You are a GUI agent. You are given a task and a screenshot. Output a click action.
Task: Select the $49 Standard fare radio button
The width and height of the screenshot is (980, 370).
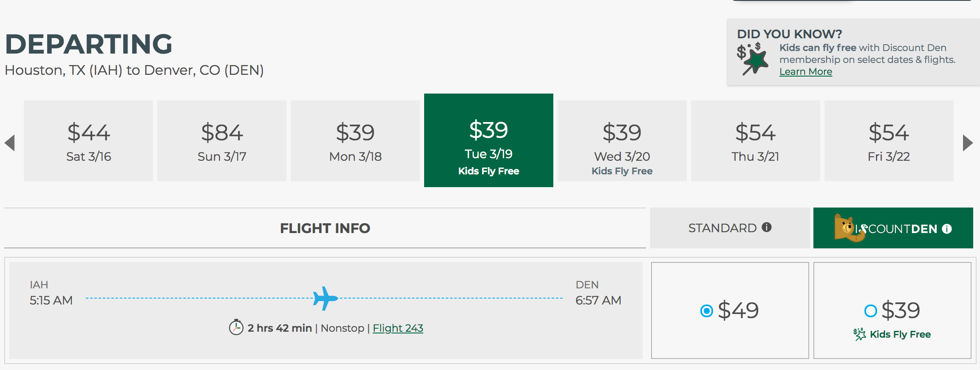pyautogui.click(x=706, y=311)
